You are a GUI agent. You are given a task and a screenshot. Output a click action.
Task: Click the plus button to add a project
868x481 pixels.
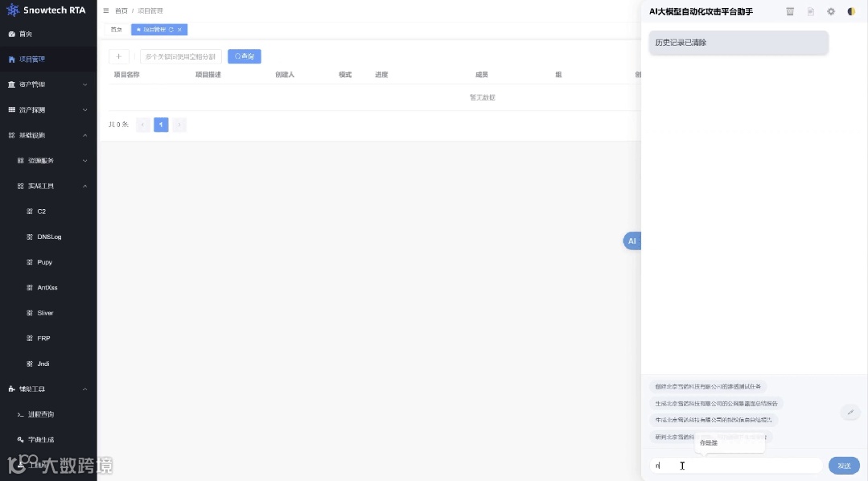pos(118,56)
